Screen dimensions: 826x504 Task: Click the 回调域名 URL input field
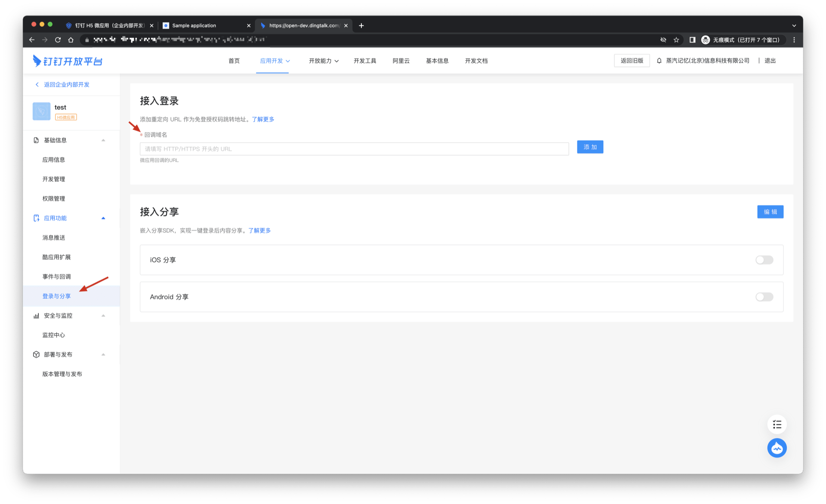354,149
